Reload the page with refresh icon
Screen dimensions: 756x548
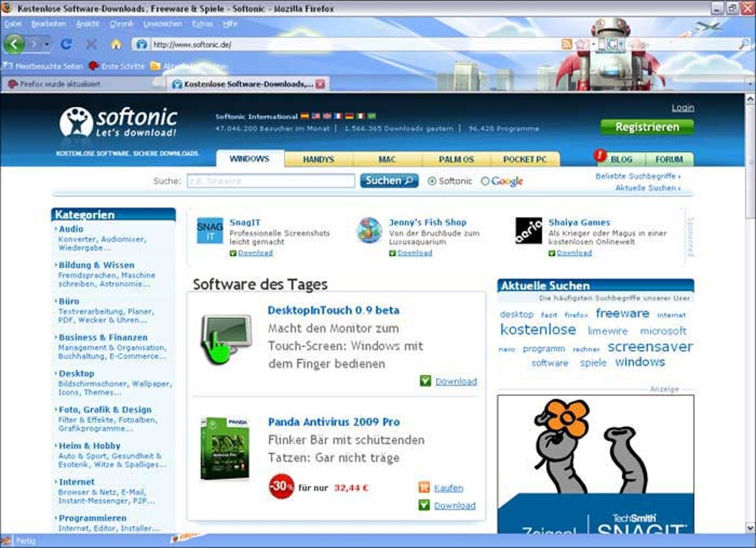click(x=67, y=44)
